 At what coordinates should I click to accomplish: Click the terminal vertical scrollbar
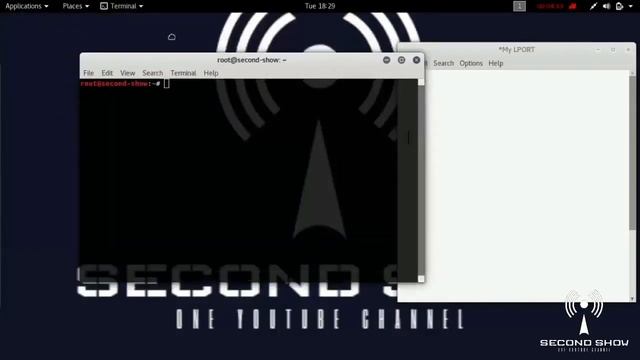pos(421,180)
